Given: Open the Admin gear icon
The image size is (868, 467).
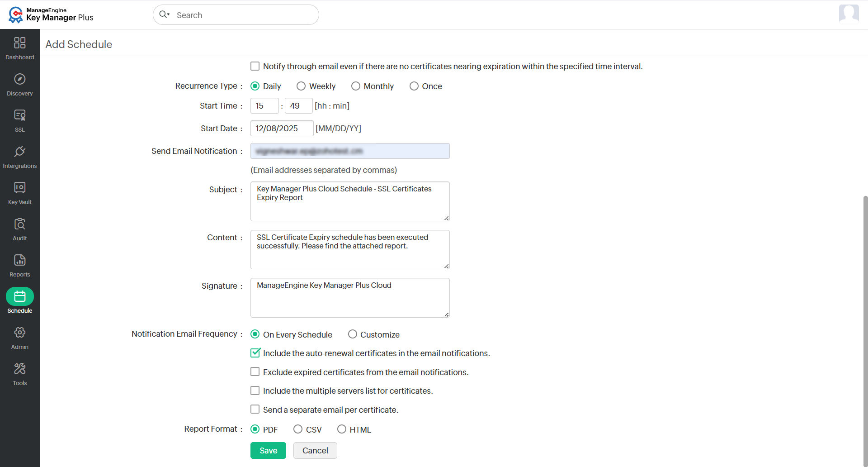Looking at the screenshot, I should [x=20, y=333].
